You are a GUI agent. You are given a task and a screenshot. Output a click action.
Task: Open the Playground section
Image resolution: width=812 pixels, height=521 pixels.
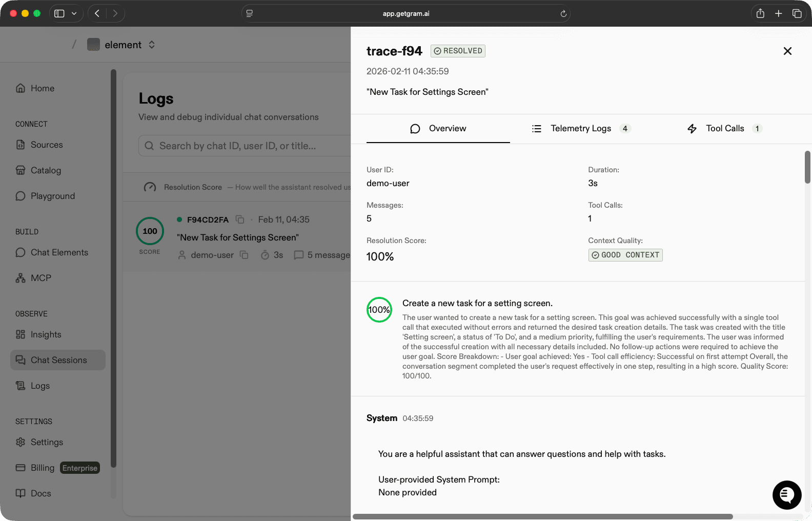point(45,196)
